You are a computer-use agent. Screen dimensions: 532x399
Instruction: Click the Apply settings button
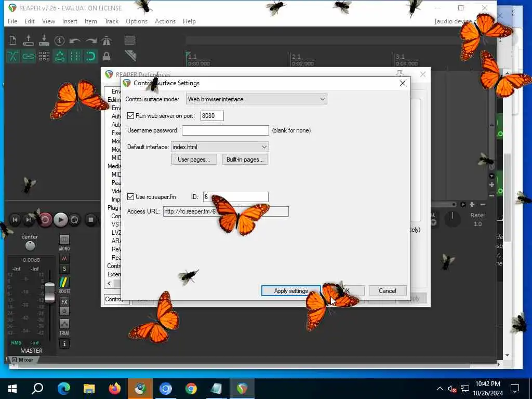click(291, 291)
